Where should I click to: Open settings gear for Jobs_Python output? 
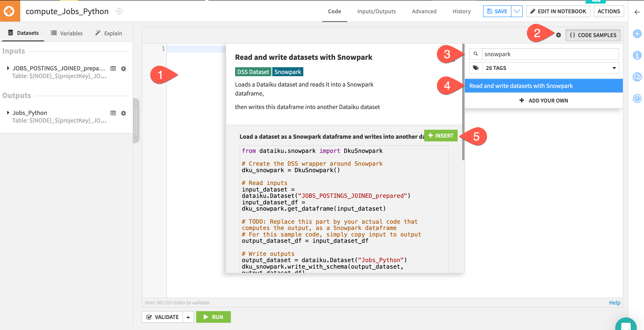(124, 113)
